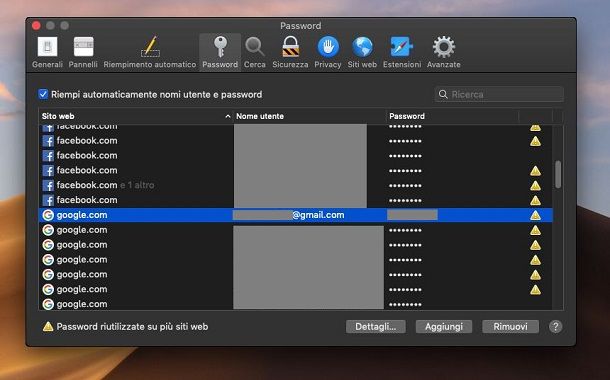The height and width of the screenshot is (380, 610).
Task: Sort by the Nome utente column header
Action: coord(310,116)
